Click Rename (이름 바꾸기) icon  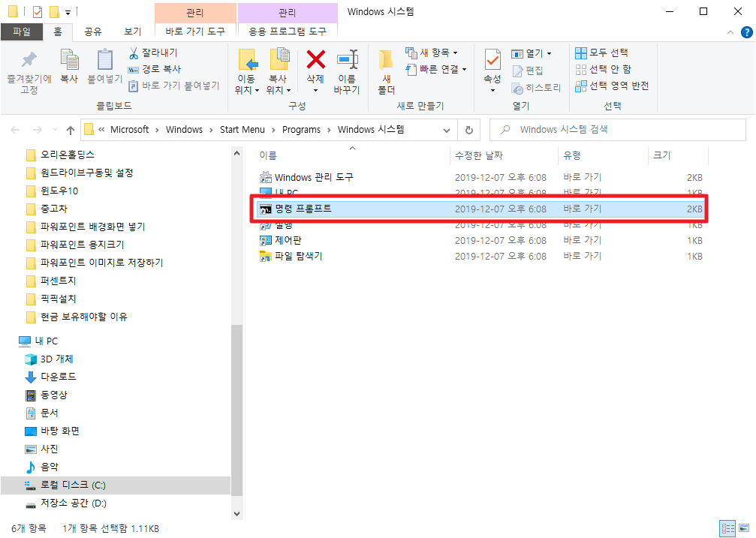pos(347,60)
